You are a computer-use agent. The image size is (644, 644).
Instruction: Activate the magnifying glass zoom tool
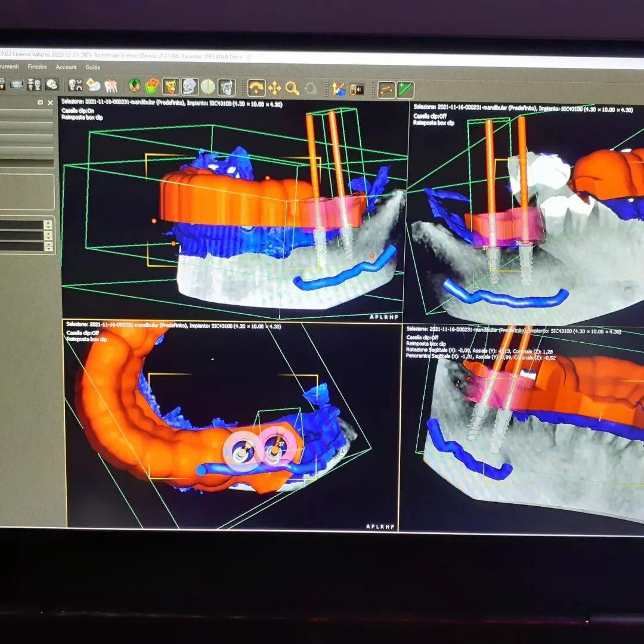pyautogui.click(x=292, y=89)
